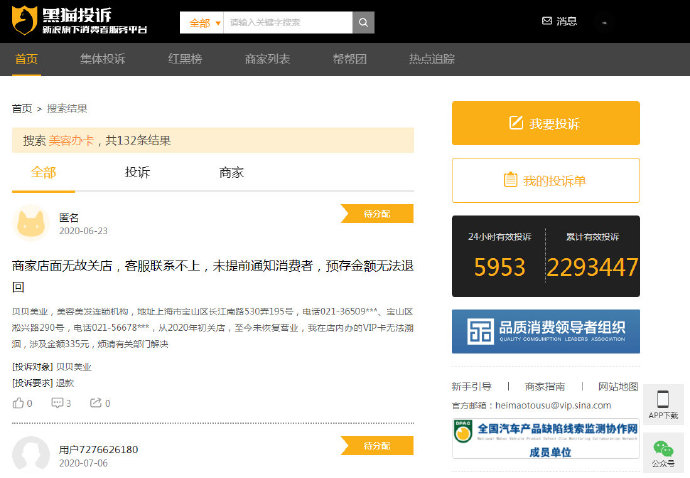Click the 我的投诉单 clipboard icon

(x=510, y=180)
